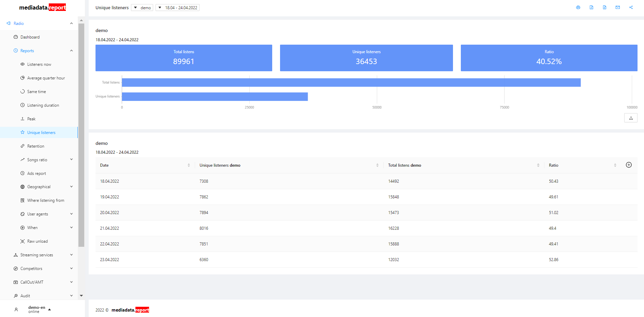Click sidebar scroll up arrow
The image size is (644, 317).
(x=81, y=20)
